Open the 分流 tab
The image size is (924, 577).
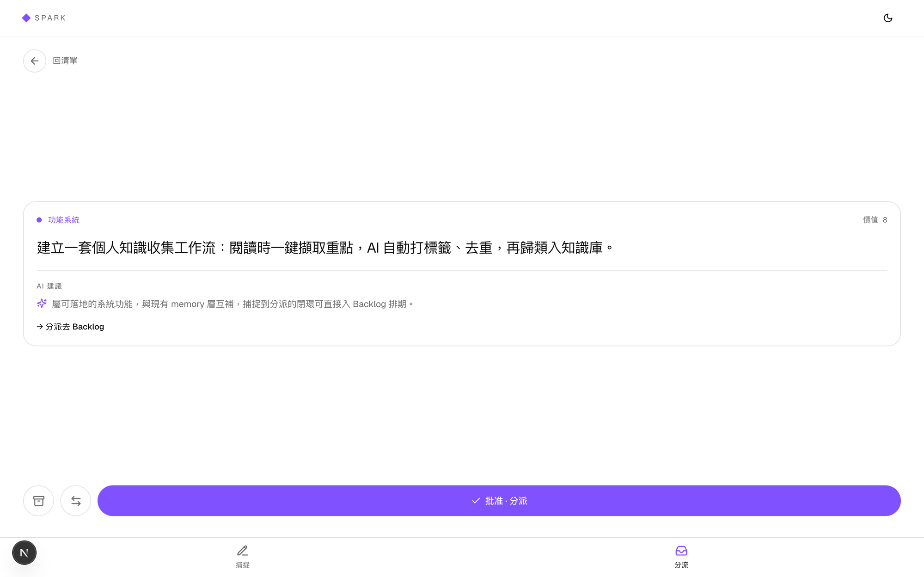[x=681, y=557]
